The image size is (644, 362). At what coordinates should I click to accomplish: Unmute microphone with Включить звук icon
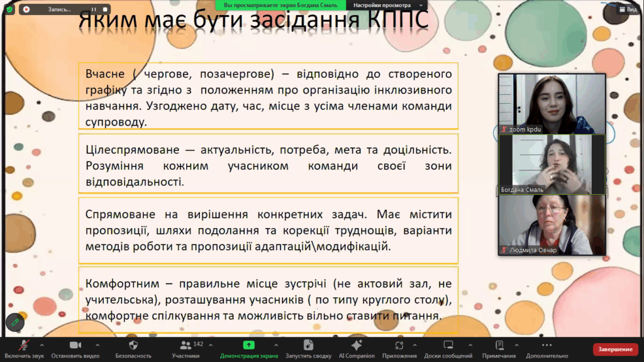pyautogui.click(x=24, y=346)
